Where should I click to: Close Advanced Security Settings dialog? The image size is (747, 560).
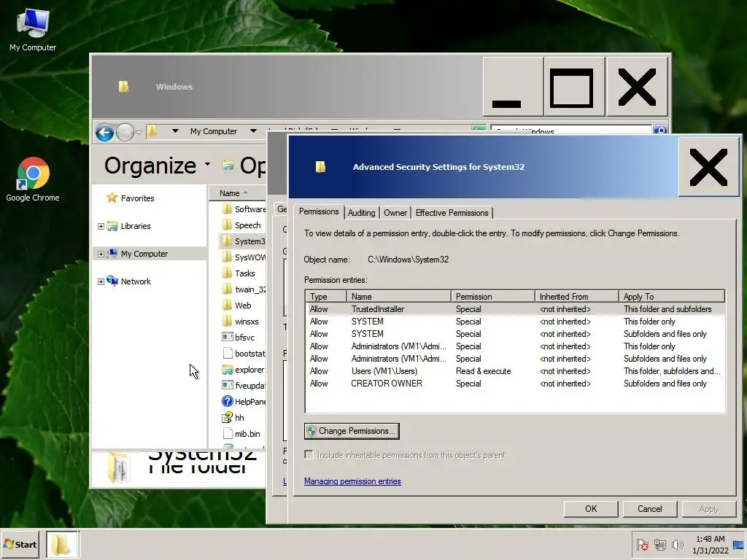(708, 167)
